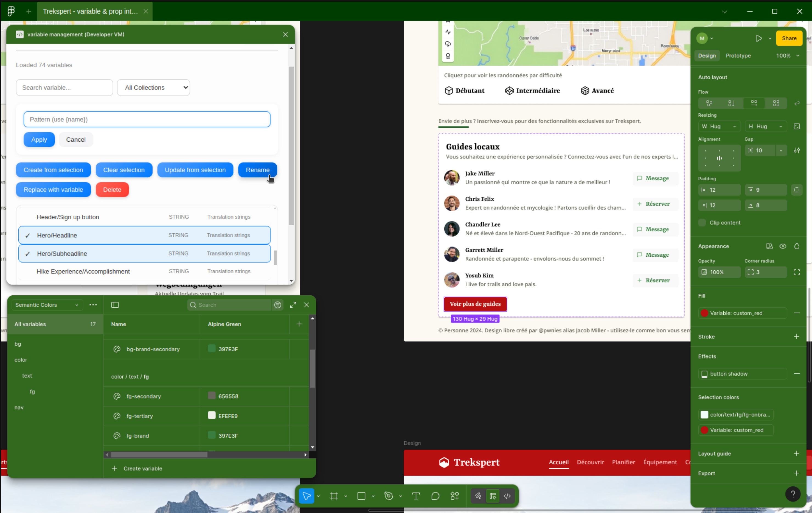Select the Comment tool
Image resolution: width=812 pixels, height=513 pixels.
tap(435, 496)
